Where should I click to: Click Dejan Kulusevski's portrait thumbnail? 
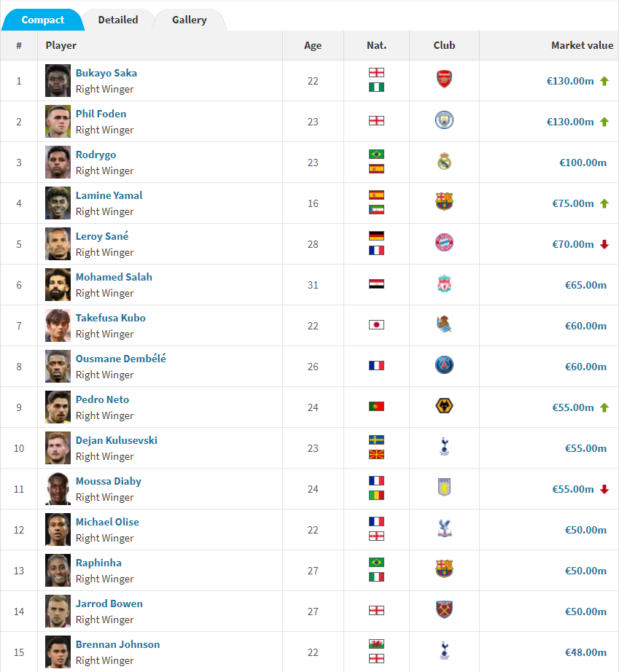coord(58,448)
